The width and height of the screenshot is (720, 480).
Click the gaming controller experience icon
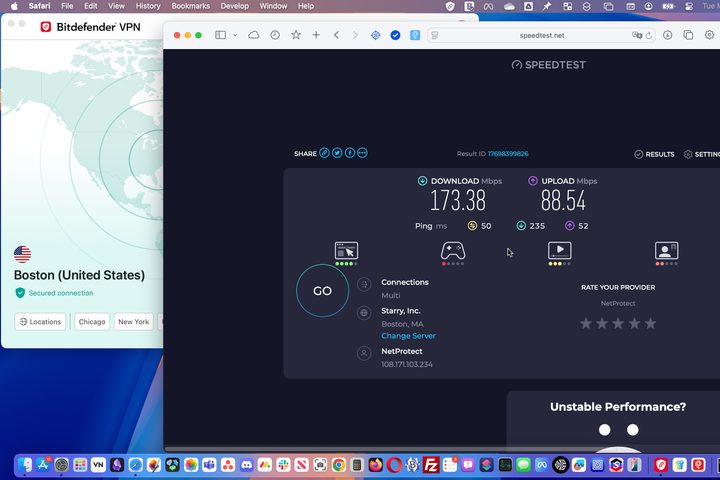(x=453, y=251)
